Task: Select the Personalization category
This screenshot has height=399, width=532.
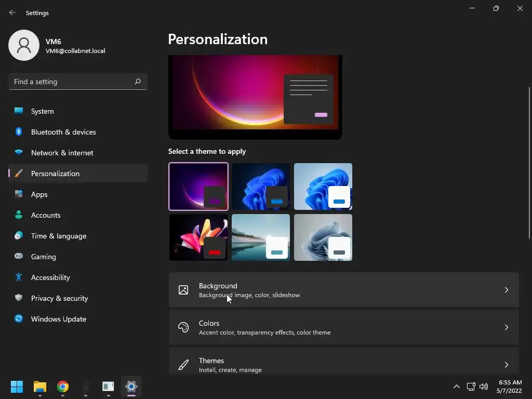Action: point(78,174)
